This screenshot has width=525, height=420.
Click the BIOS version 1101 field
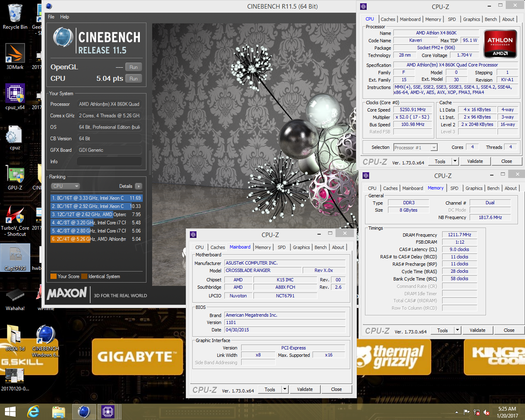(x=285, y=323)
